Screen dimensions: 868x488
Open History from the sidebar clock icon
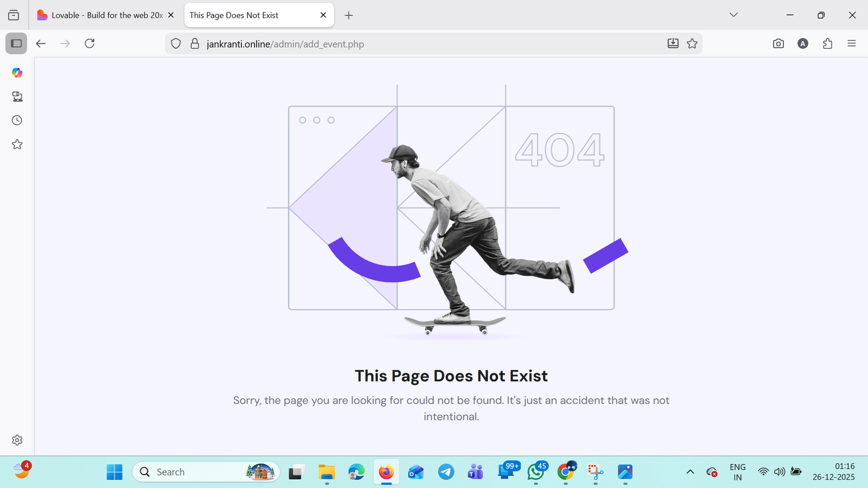click(x=17, y=120)
